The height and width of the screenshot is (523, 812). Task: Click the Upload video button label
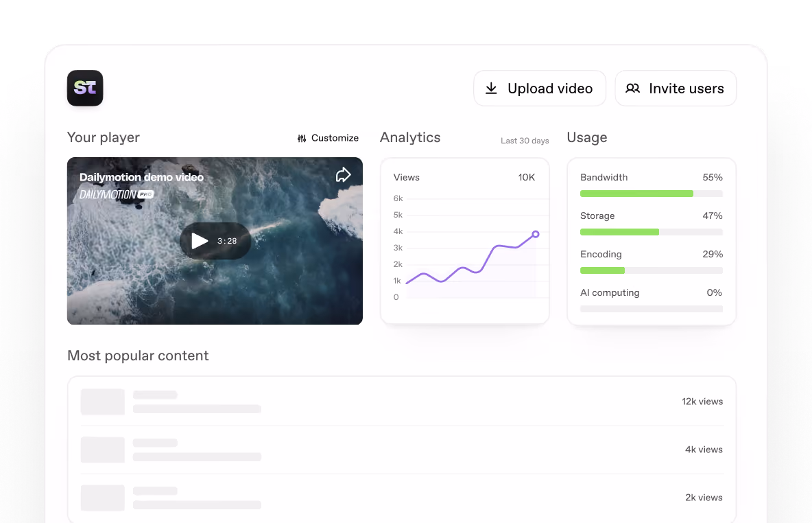[x=550, y=89]
